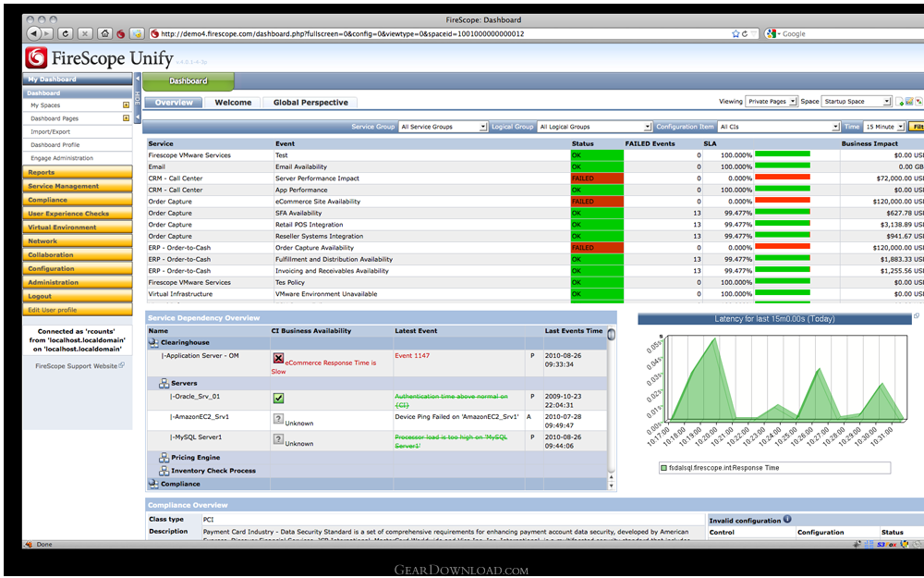This screenshot has width=924, height=578.
Task: Open the Virtual Environment sidebar menu
Action: (x=78, y=228)
